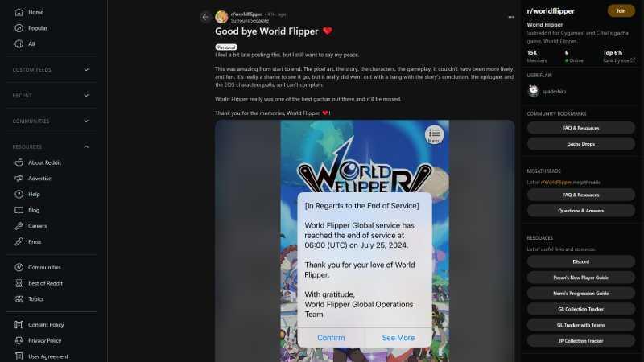Expand the Custom Feeds section

point(52,70)
